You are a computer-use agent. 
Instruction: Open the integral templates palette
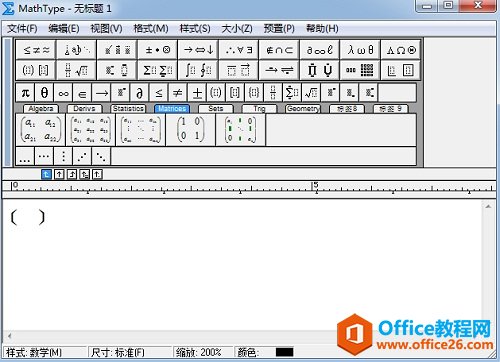point(198,70)
